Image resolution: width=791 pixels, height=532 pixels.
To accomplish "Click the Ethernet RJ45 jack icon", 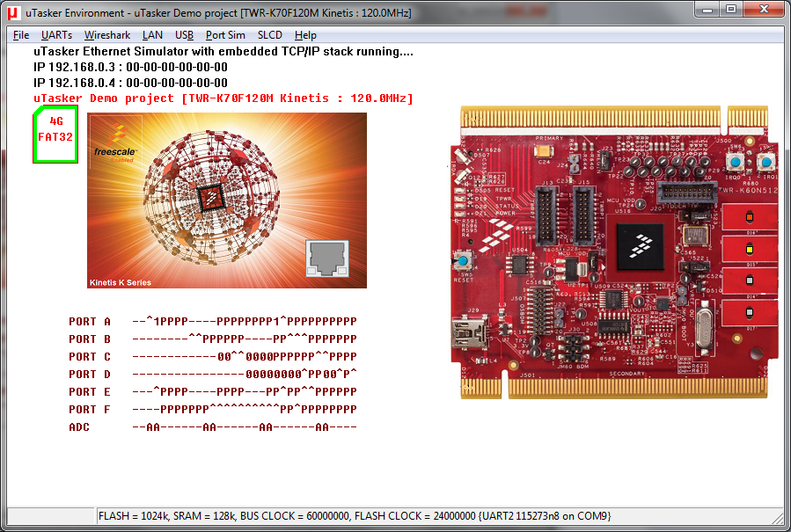I will tap(327, 259).
